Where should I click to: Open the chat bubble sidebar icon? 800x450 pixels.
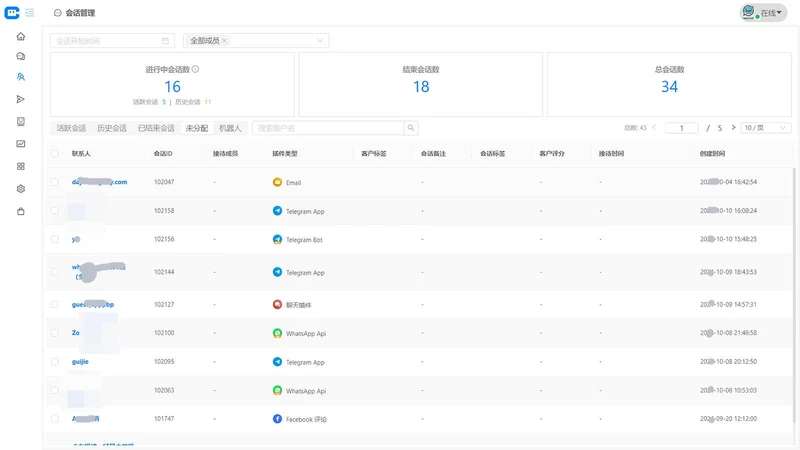click(21, 56)
